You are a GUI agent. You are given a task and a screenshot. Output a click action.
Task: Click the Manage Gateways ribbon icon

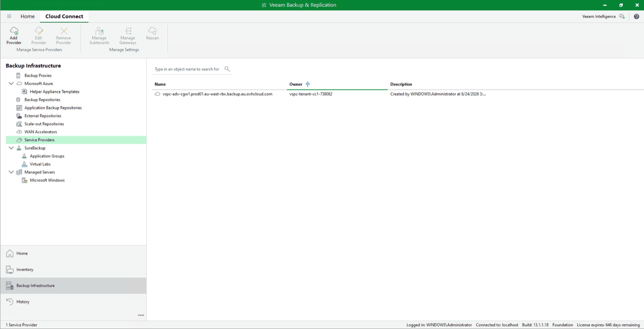click(128, 31)
